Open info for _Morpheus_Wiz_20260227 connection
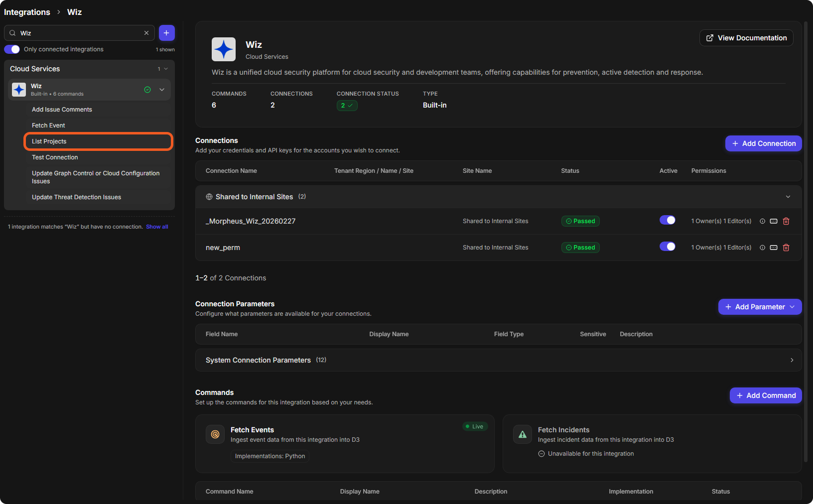 pos(762,221)
